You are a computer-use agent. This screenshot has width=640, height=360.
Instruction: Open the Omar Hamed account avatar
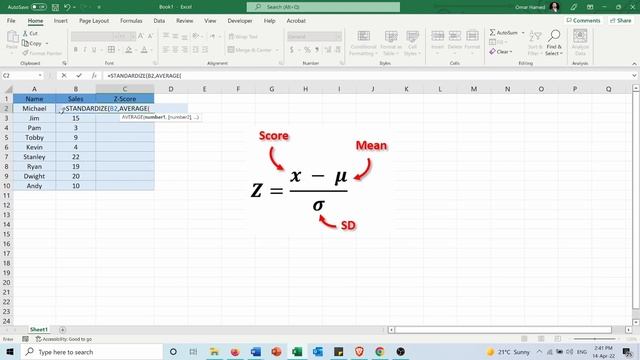[x=554, y=7]
